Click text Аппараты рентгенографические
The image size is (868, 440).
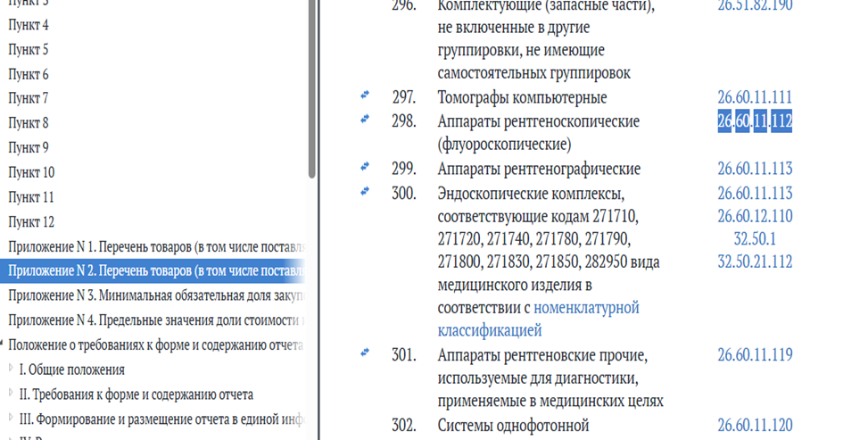click(x=539, y=169)
